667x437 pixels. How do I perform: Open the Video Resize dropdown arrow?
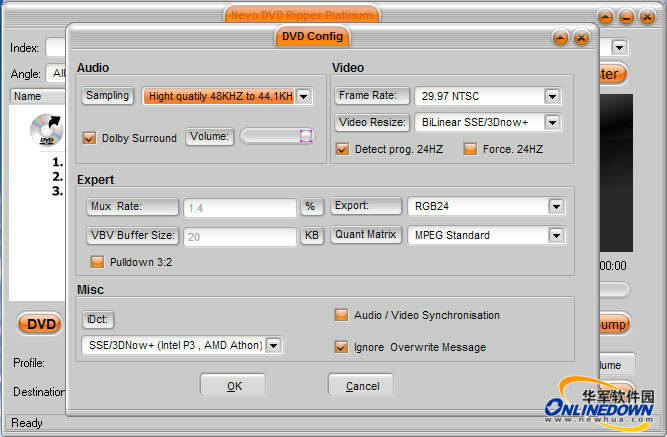tap(552, 123)
